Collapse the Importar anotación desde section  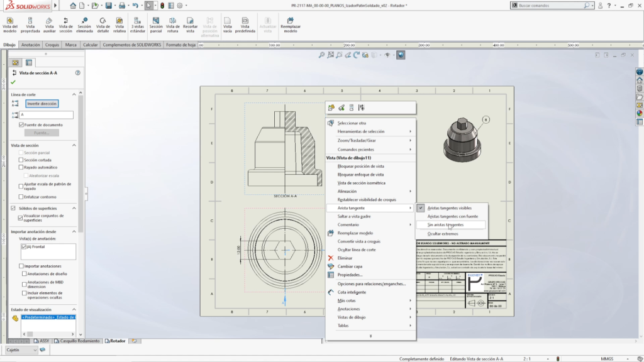pyautogui.click(x=74, y=231)
